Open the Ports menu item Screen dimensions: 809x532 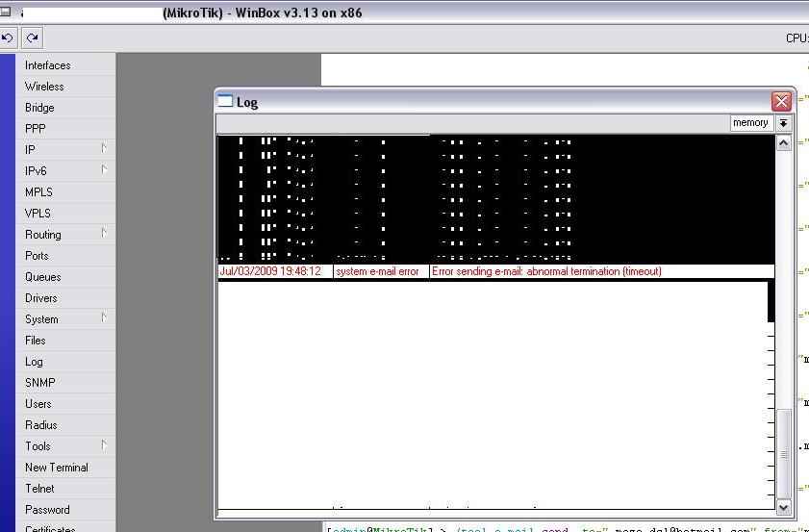tap(65, 256)
